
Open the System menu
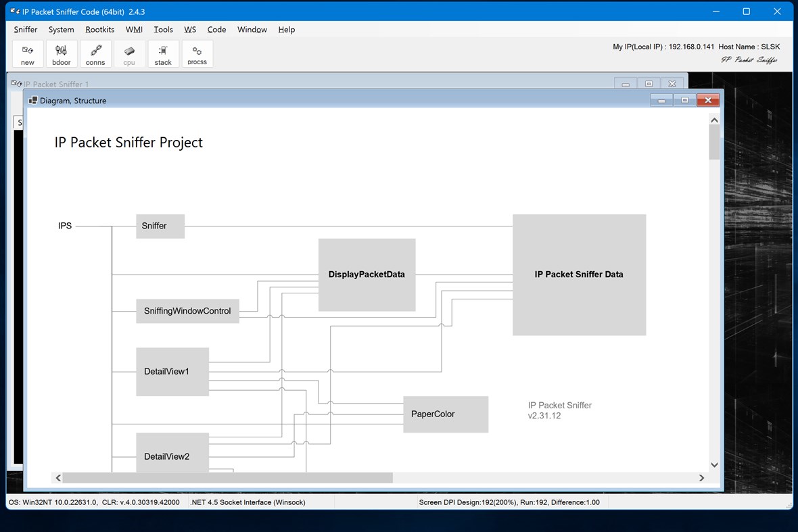pyautogui.click(x=61, y=30)
